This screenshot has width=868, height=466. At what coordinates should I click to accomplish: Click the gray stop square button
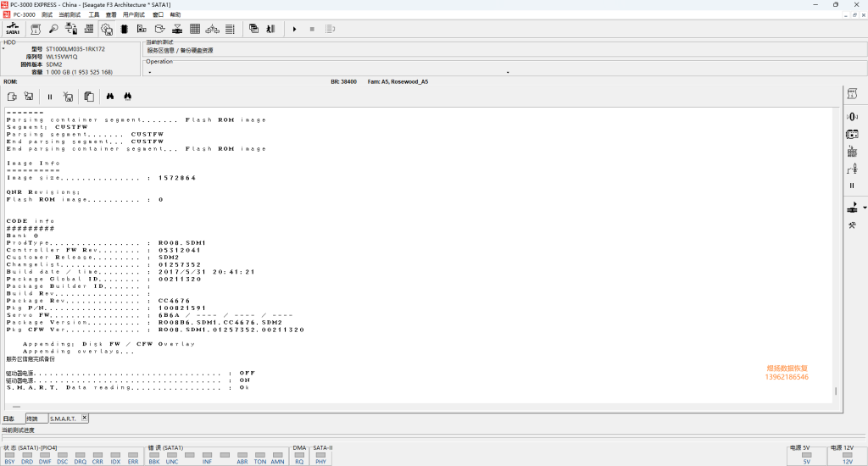coord(312,29)
